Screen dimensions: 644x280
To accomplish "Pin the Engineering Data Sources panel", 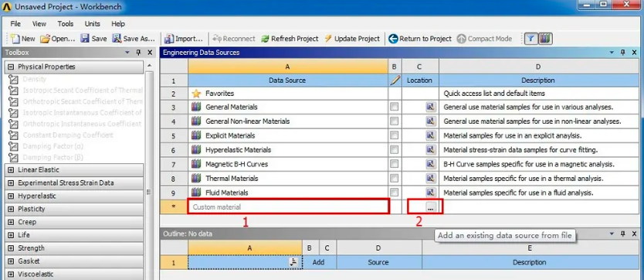I will coord(622,53).
